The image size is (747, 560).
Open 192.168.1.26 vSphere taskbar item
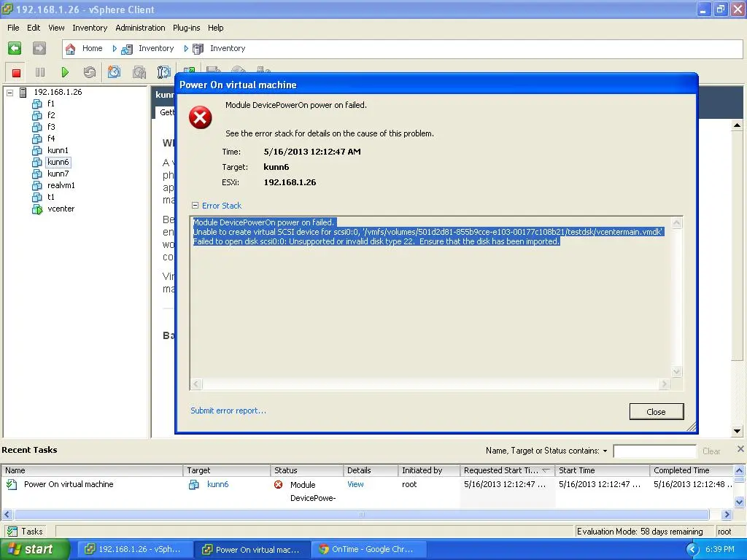135,550
